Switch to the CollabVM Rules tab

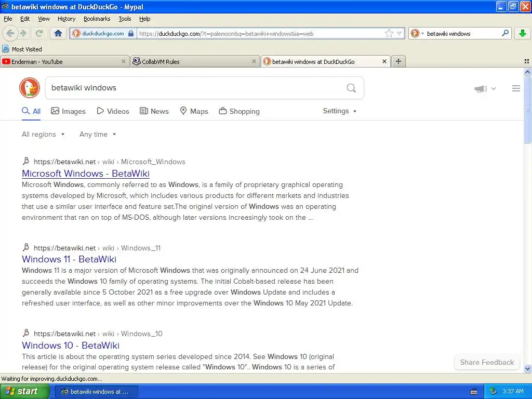195,61
